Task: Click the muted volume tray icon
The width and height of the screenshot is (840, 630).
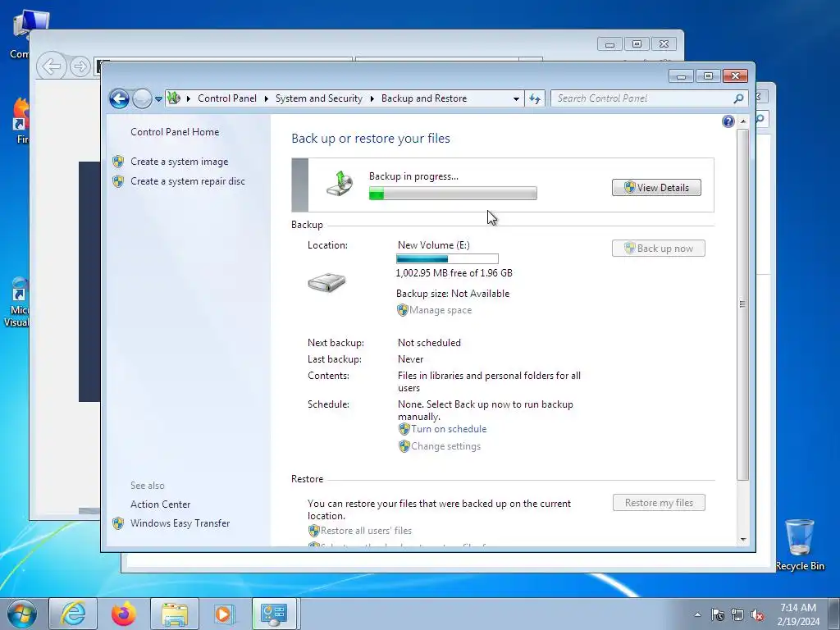Action: [757, 614]
